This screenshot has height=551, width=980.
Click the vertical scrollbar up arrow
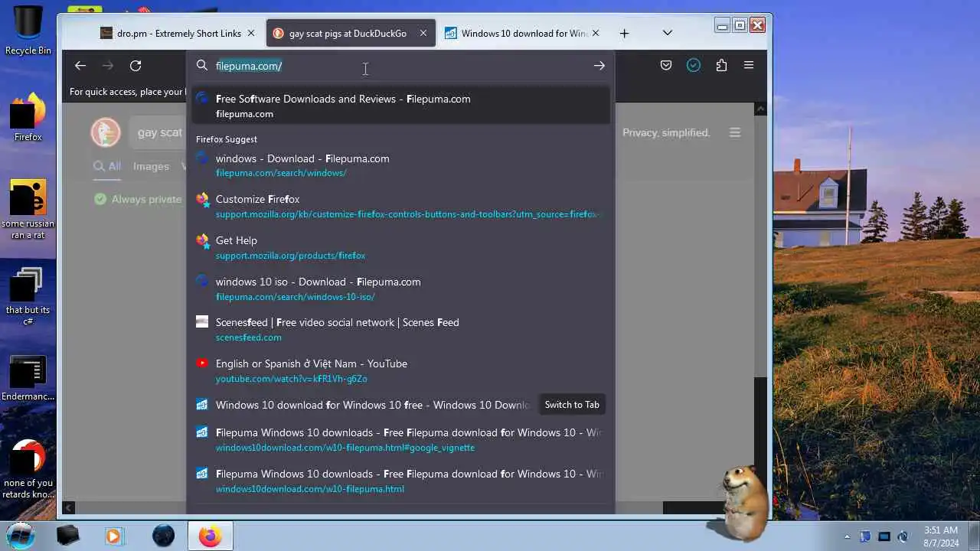click(x=759, y=109)
